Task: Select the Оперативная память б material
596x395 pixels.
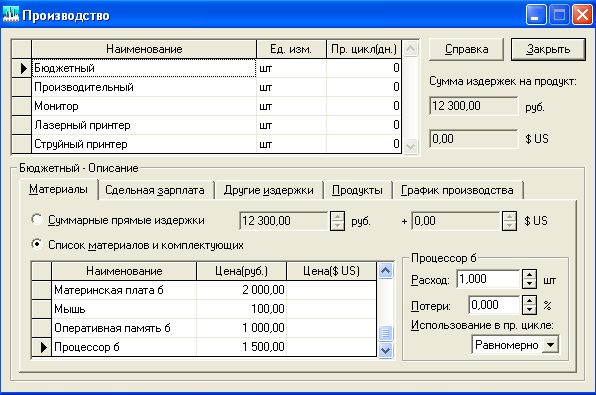Action: click(x=204, y=328)
